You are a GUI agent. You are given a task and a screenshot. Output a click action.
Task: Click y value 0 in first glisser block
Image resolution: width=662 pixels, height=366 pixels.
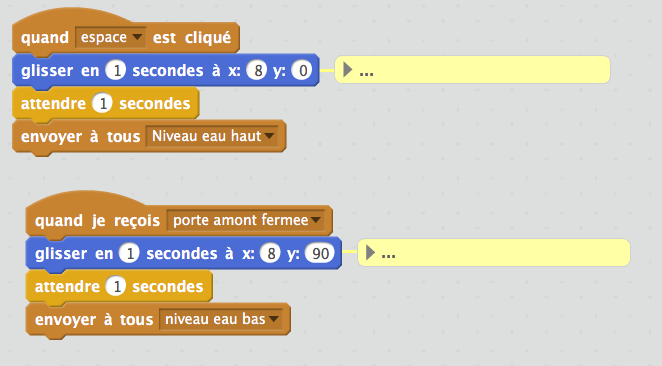(302, 70)
